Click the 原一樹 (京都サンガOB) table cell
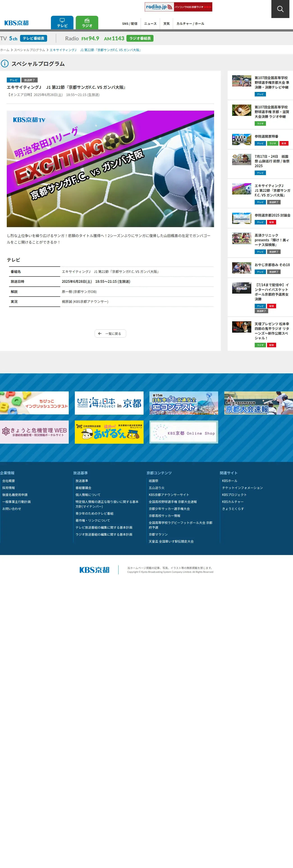Image resolution: width=293 pixels, height=868 pixels. click(x=137, y=292)
